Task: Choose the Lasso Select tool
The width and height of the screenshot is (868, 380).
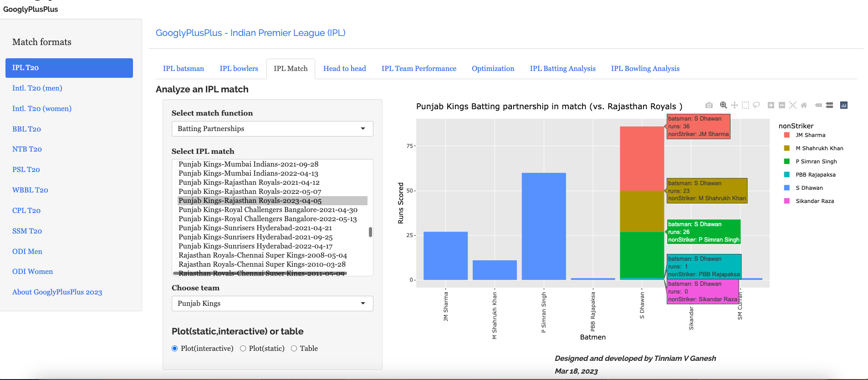Action: click(x=756, y=105)
